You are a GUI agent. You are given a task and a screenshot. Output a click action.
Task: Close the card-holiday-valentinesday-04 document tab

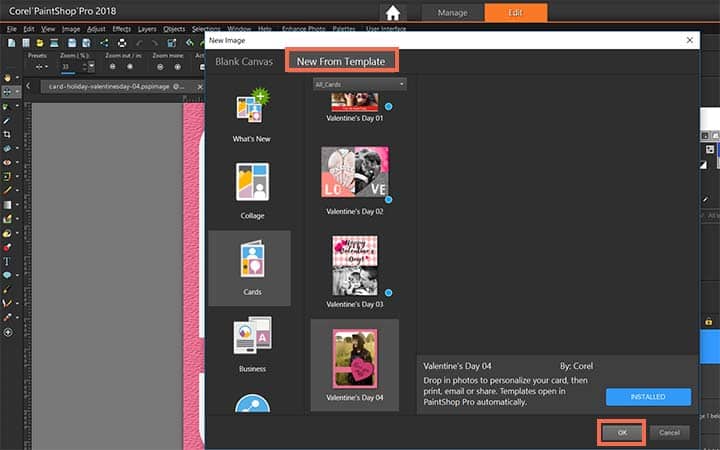click(200, 86)
